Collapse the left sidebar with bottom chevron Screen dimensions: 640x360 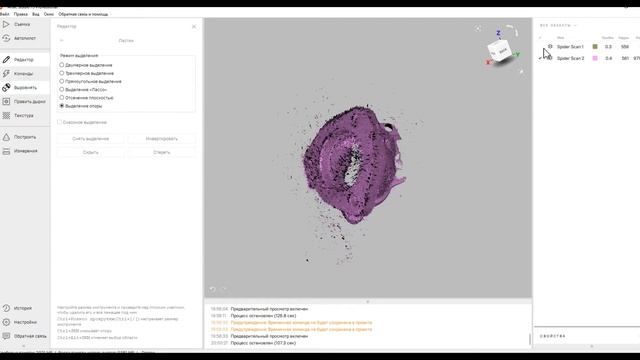(x=24, y=346)
